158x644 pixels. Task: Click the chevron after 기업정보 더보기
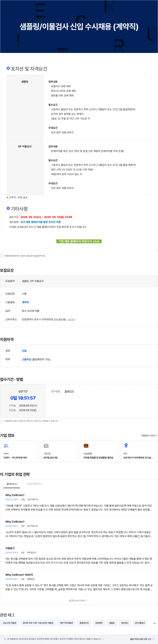coord(157,436)
